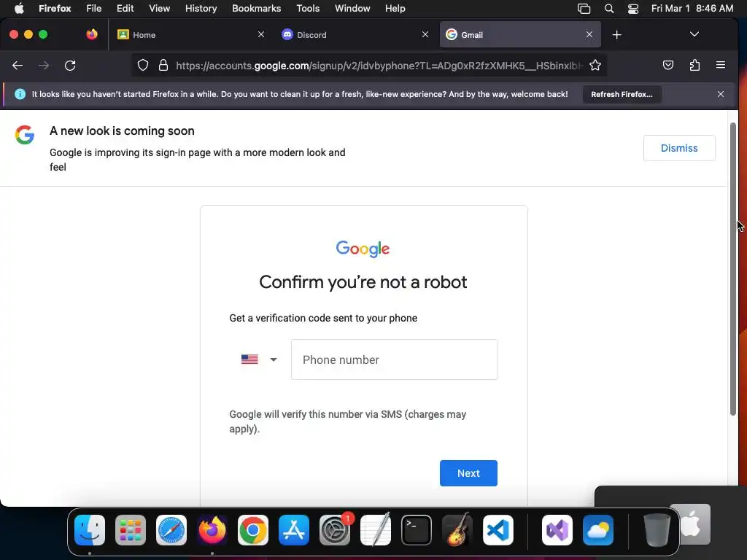Open the Pocket save icon
This screenshot has width=747, height=560.
point(668,65)
